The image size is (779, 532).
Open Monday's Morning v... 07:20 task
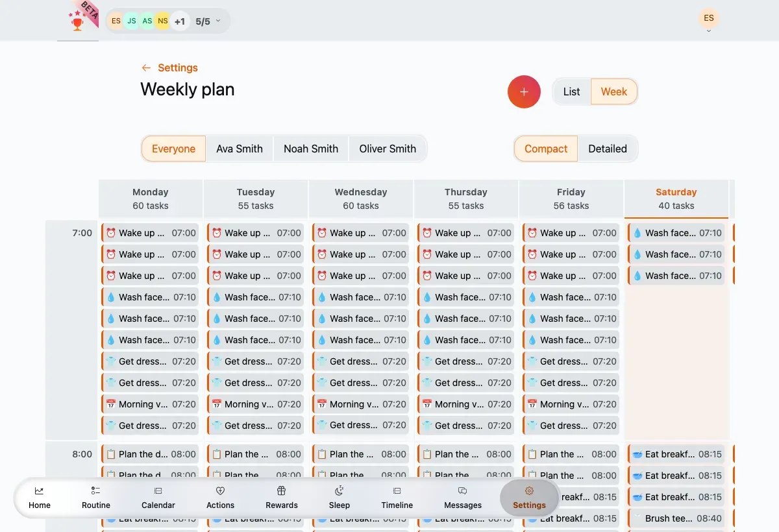click(150, 404)
